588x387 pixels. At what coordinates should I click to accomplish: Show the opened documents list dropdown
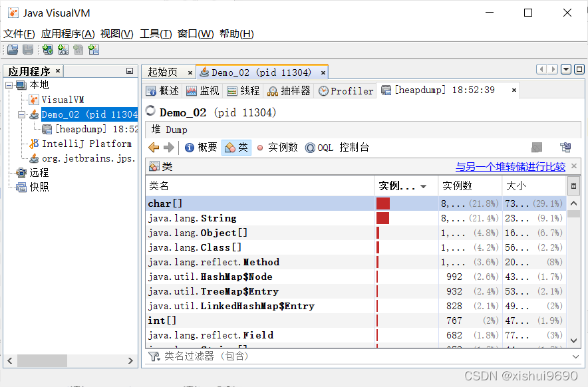coord(566,69)
